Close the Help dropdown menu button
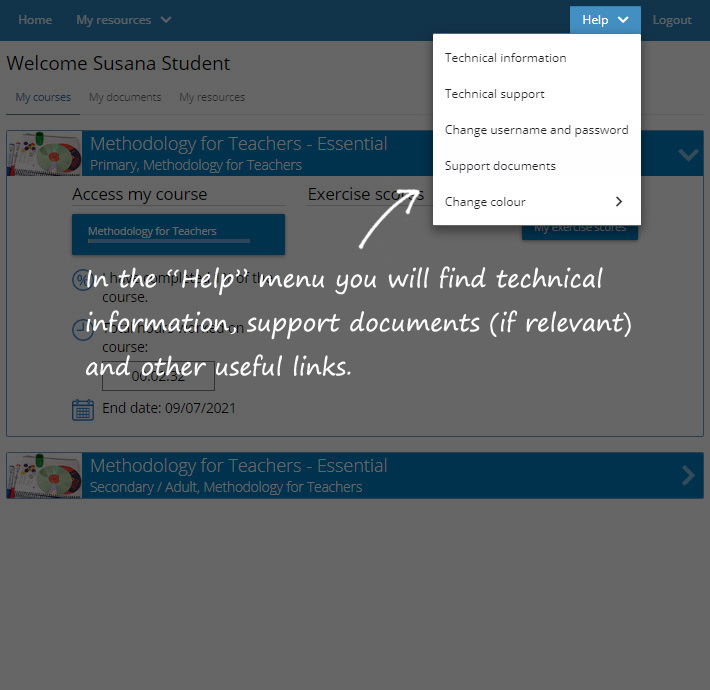 [605, 20]
